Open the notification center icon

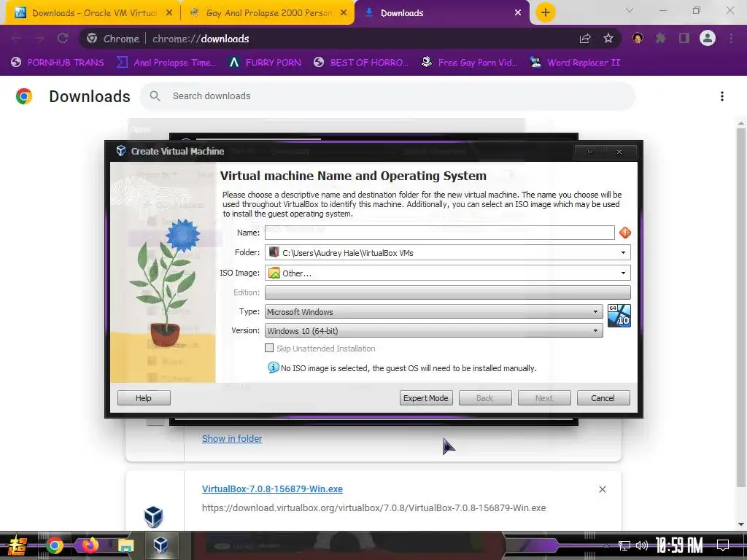coord(723,545)
